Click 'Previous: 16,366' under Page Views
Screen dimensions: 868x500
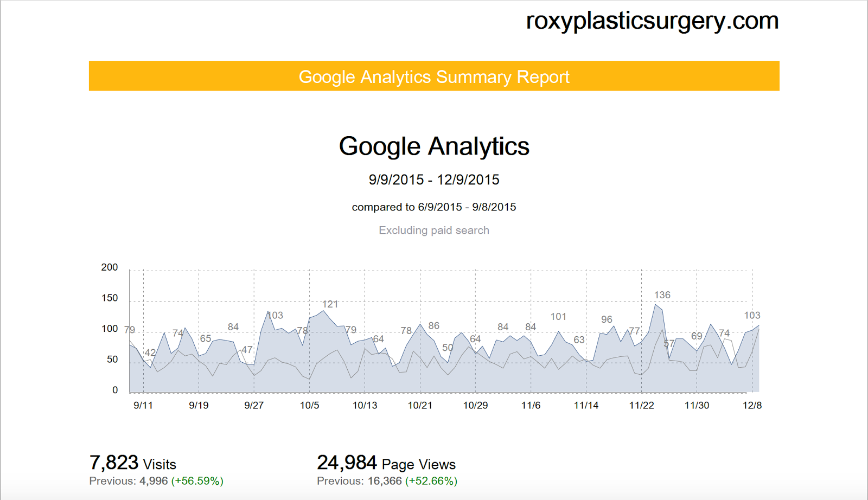[x=359, y=481]
